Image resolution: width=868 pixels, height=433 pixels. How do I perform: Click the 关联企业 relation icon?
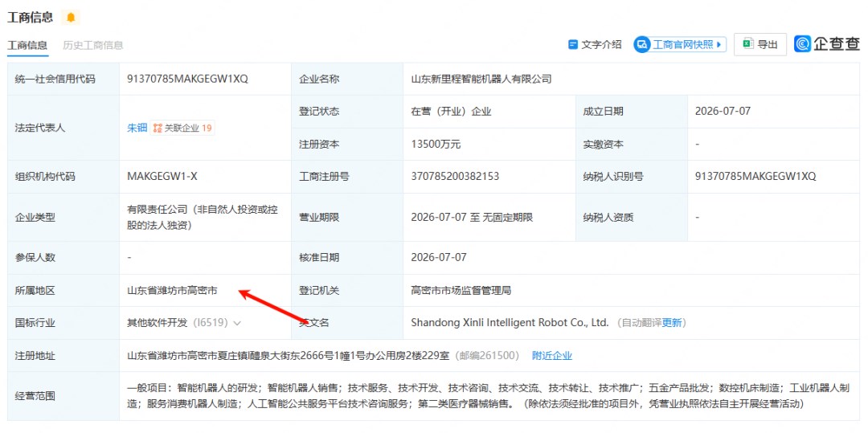(158, 129)
